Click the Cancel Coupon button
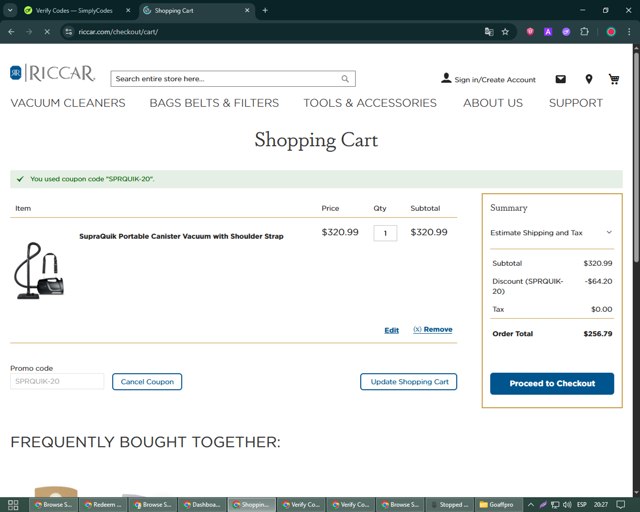This screenshot has width=640, height=512. click(147, 382)
